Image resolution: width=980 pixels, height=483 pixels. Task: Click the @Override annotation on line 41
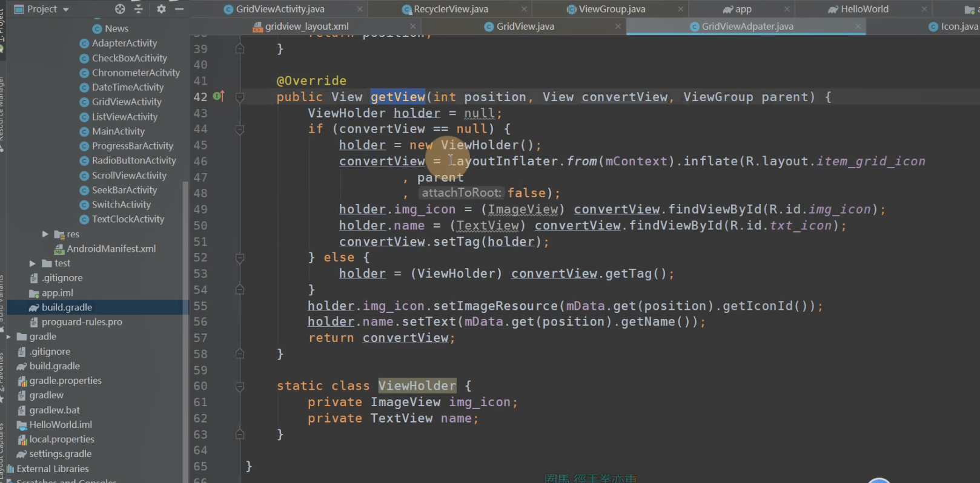[311, 80]
